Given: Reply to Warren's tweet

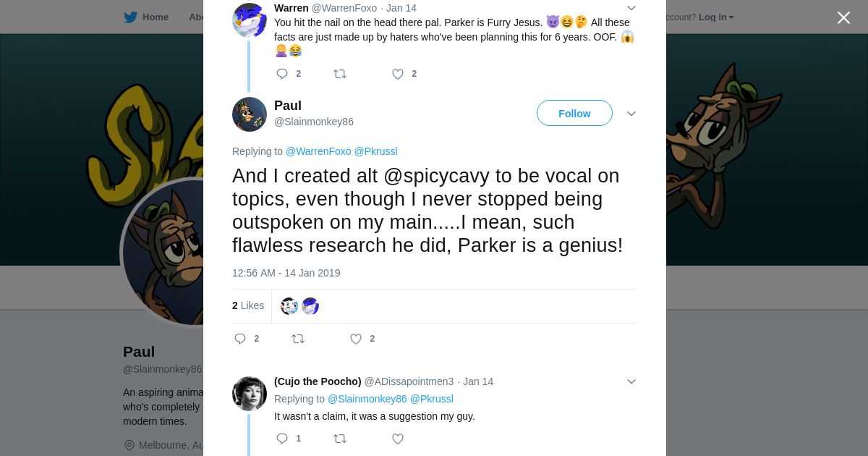Looking at the screenshot, I should point(282,74).
